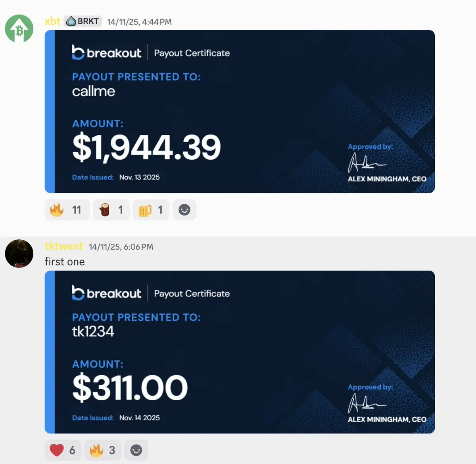Click the $311.00 amount on certificate

[130, 388]
